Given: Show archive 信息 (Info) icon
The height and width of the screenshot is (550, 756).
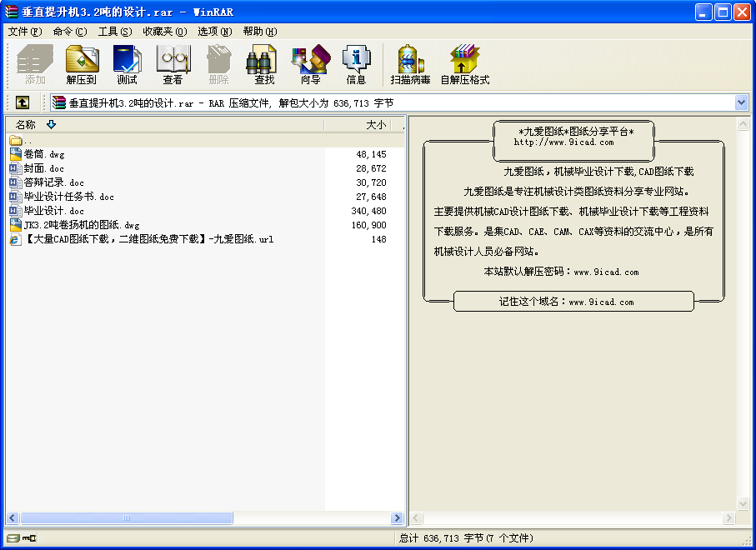Looking at the screenshot, I should (356, 64).
